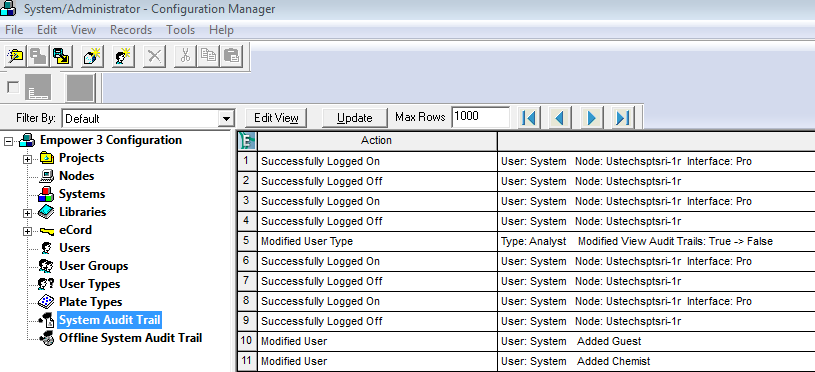The height and width of the screenshot is (372, 815).
Task: Click the row 1 Successfully Logged On cell
Action: tap(377, 162)
